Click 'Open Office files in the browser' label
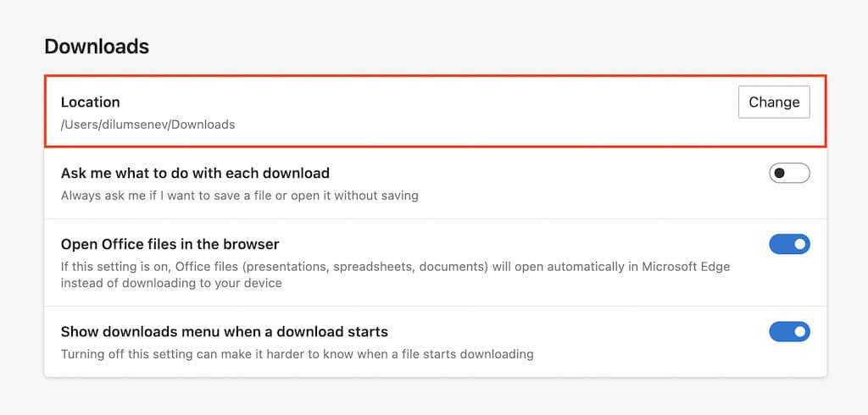This screenshot has height=415, width=868. pos(170,244)
